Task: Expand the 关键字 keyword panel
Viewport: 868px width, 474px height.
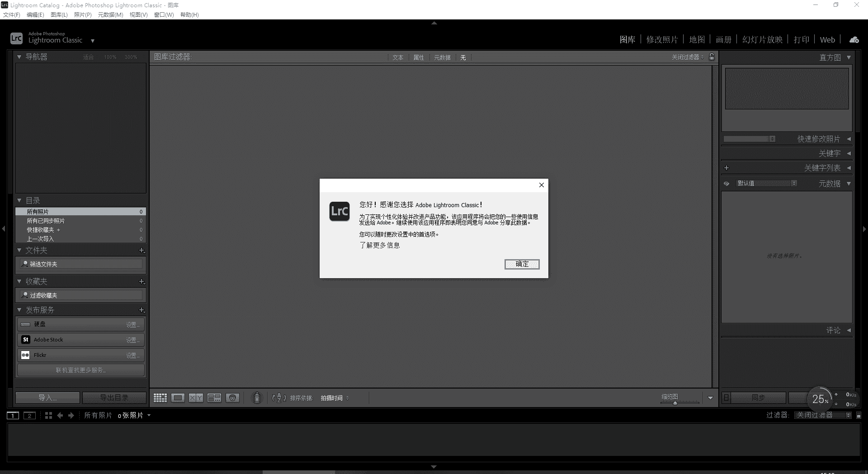Action: [849, 153]
